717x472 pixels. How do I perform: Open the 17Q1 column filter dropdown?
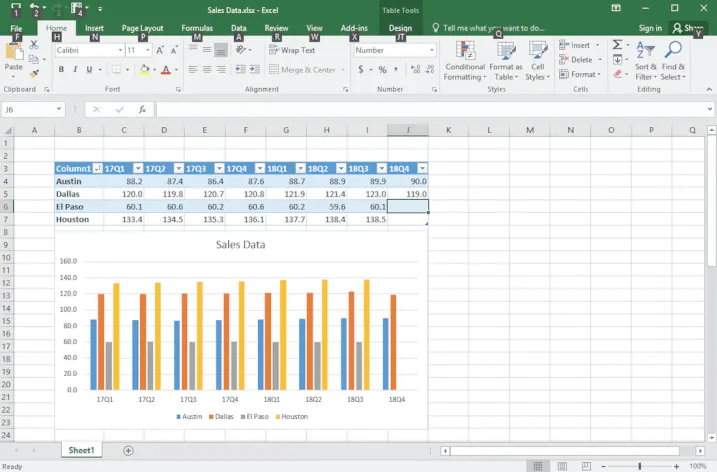tap(137, 169)
